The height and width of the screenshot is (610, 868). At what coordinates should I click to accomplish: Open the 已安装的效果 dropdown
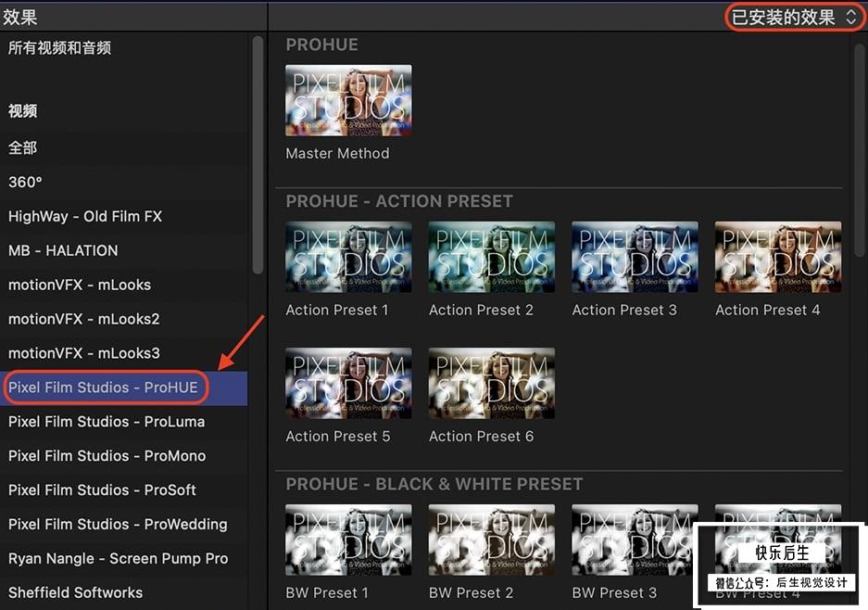coord(794,18)
